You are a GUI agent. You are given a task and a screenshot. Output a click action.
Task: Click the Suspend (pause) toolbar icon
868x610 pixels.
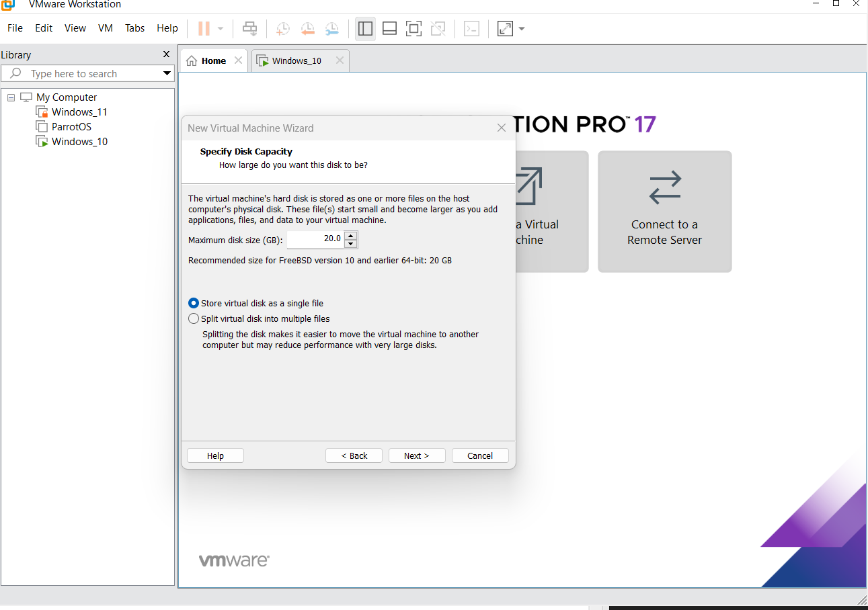204,28
